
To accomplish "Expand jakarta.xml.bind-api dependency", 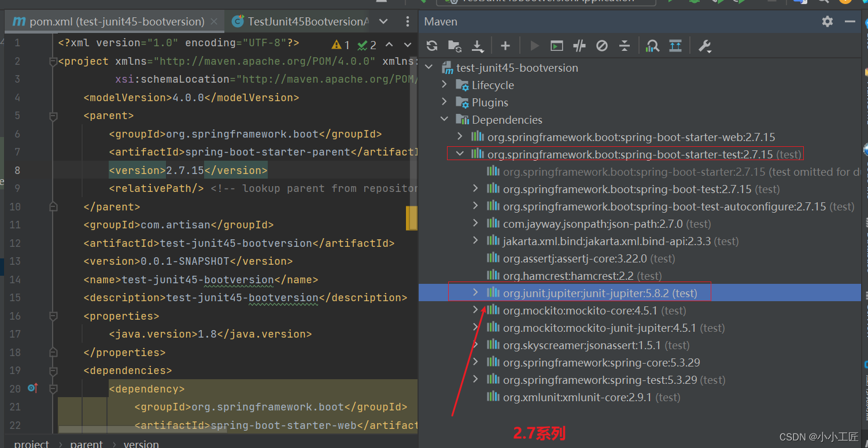I will (476, 241).
